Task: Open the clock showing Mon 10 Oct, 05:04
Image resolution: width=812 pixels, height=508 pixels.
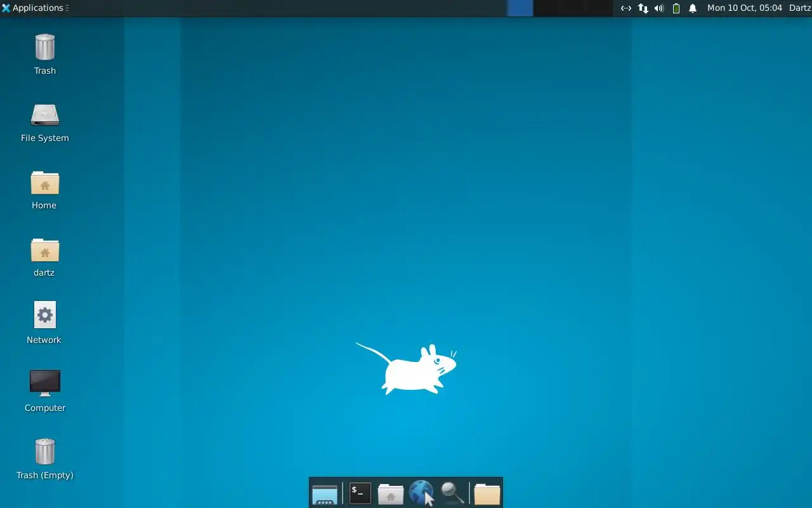Action: pos(745,8)
